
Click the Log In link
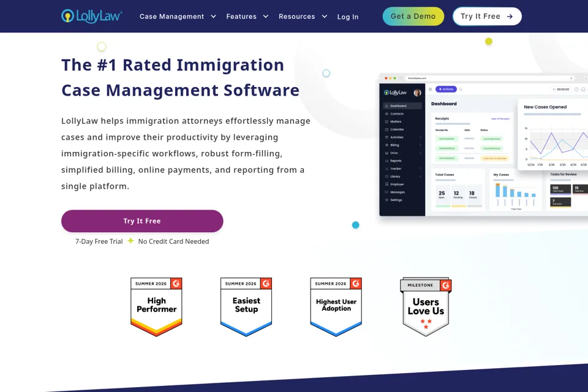tap(348, 17)
